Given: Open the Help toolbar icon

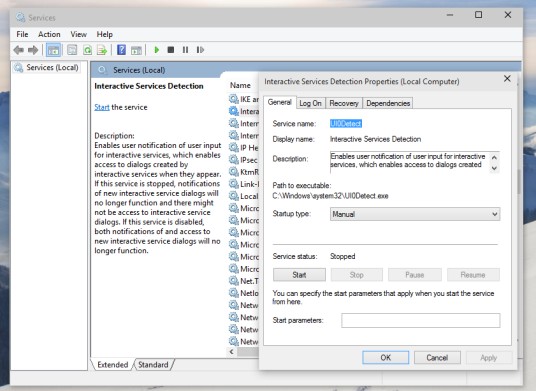Looking at the screenshot, I should tap(121, 50).
